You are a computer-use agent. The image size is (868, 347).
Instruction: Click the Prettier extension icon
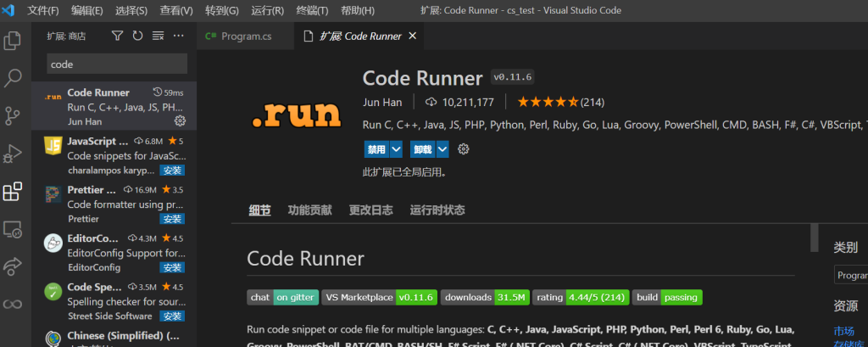point(53,194)
